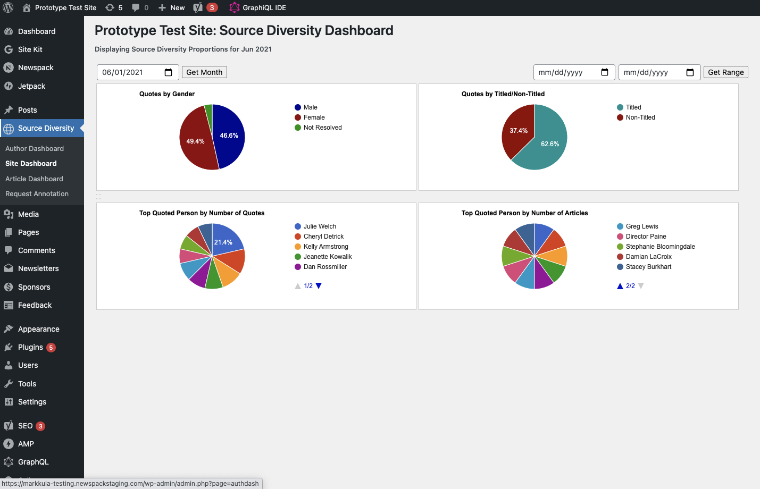
Task: Open the comments bubble icon in admin bar
Action: 136,7
